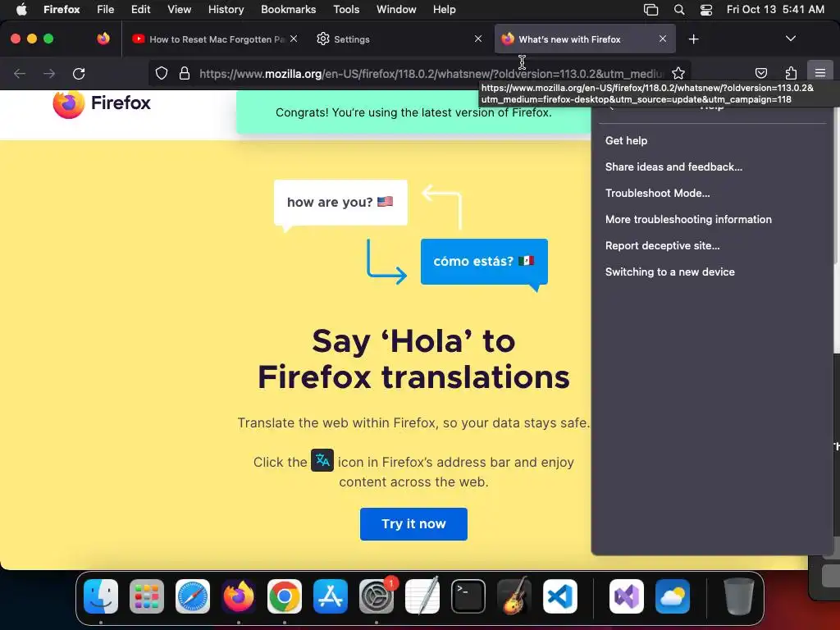Viewport: 840px width, 630px height.
Task: Click the Stage Manager windows icon
Action: pos(651,10)
